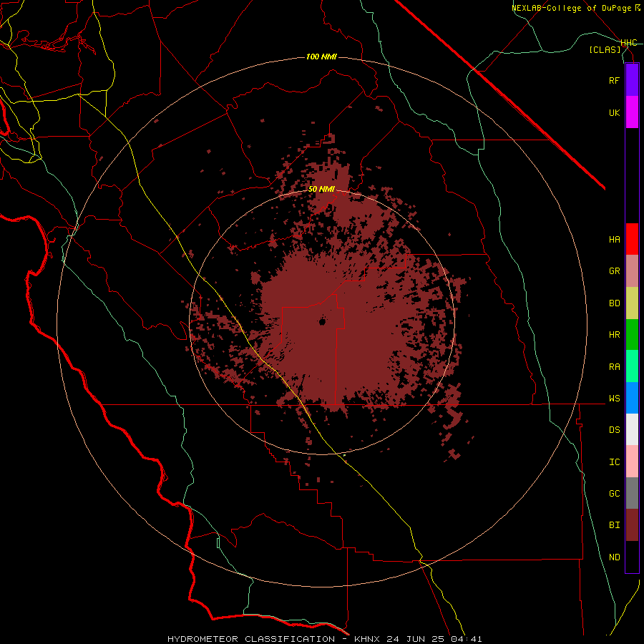Click the BI legend label
The height and width of the screenshot is (644, 644).
pyautogui.click(x=614, y=525)
